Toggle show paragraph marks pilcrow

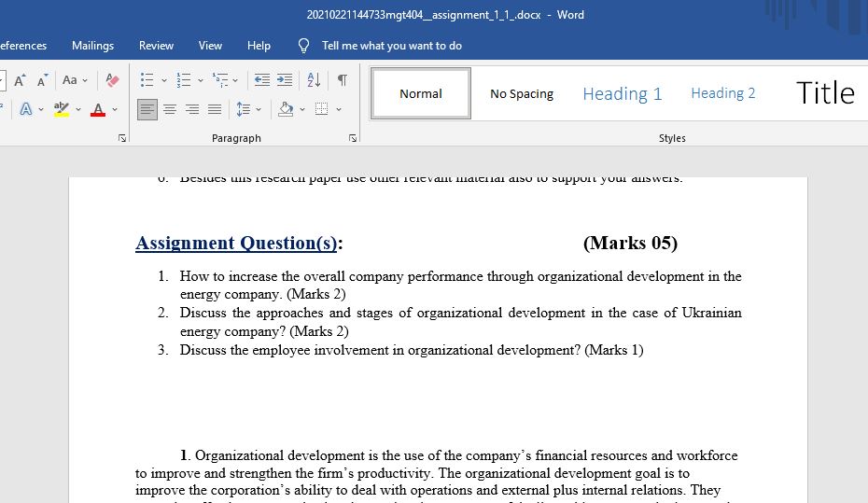343,80
